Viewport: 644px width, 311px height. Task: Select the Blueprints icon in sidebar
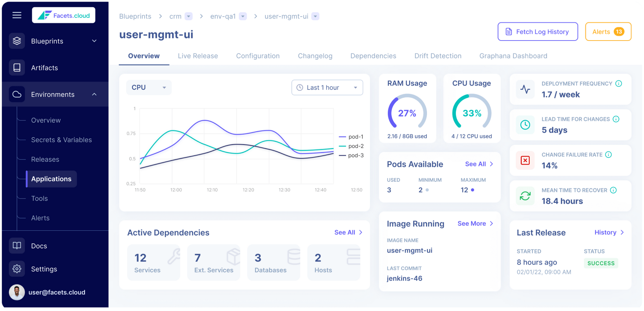point(17,41)
